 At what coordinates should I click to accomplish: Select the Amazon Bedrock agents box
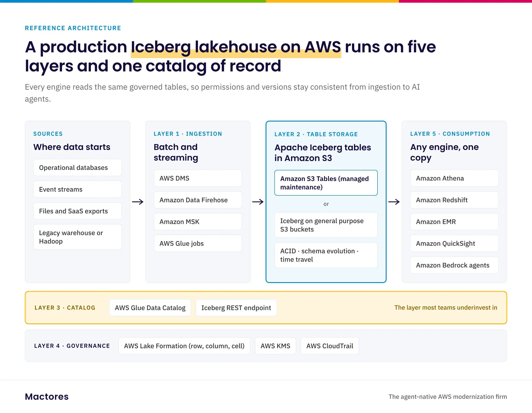click(454, 265)
